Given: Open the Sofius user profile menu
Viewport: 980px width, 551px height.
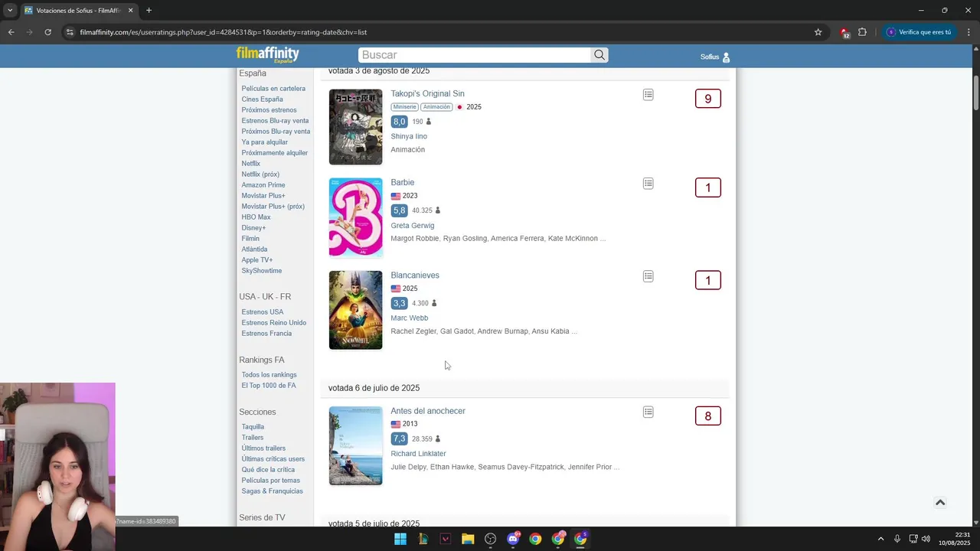Looking at the screenshot, I should [715, 57].
